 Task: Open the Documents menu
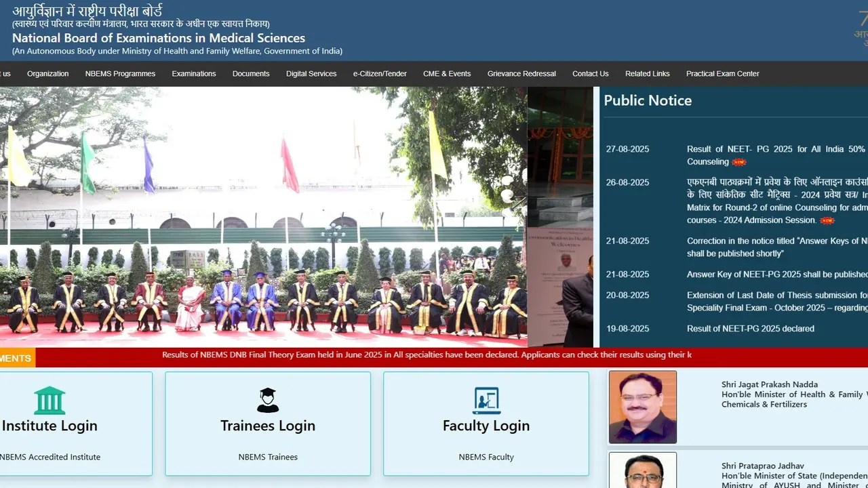point(251,74)
